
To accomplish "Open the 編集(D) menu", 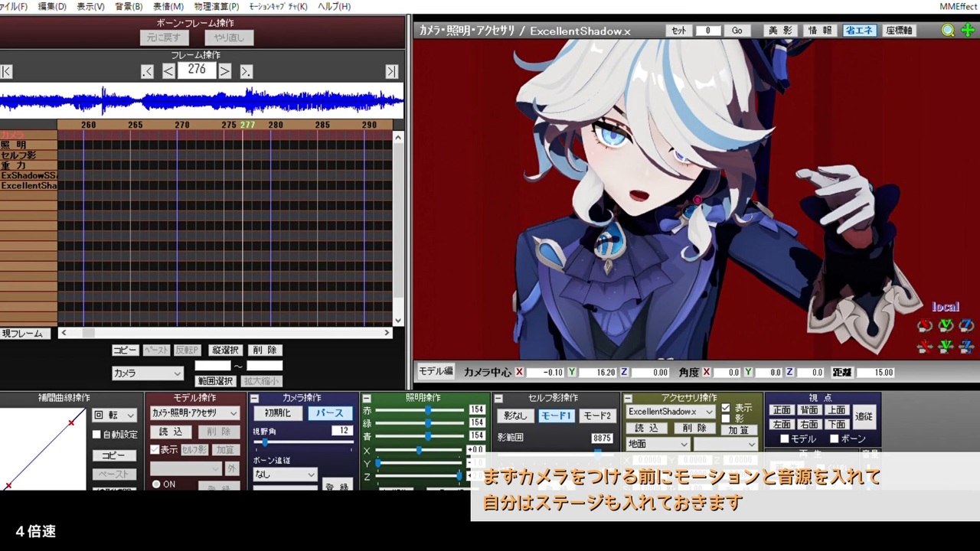I will tap(52, 6).
